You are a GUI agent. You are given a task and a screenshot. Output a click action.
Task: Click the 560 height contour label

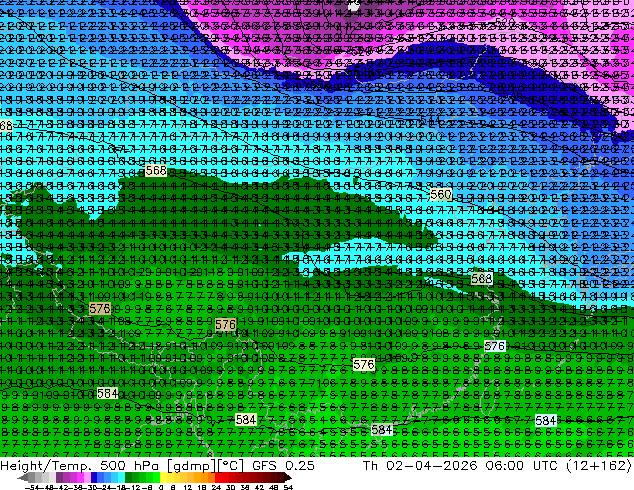(x=441, y=195)
